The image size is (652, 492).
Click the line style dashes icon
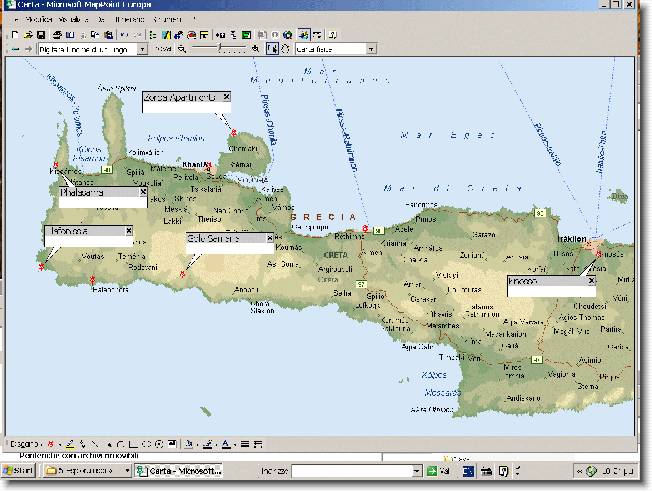coord(258,444)
